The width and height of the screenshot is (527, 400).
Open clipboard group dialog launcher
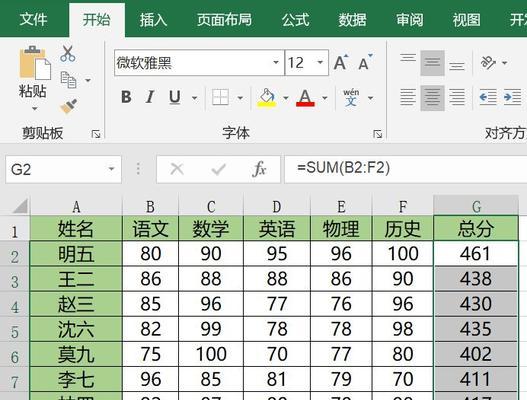click(96, 134)
